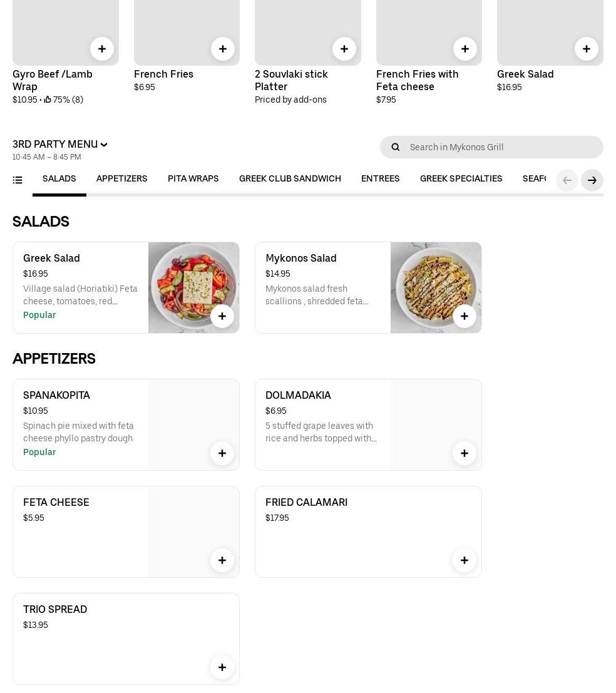Add French Fries with Feta cheese
The image size is (616, 693).
click(465, 49)
